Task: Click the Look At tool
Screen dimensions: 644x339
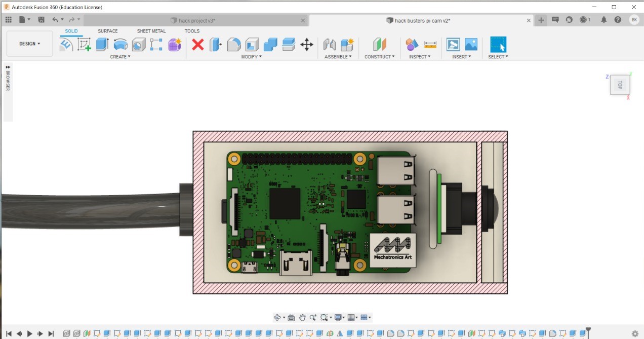Action: click(291, 318)
